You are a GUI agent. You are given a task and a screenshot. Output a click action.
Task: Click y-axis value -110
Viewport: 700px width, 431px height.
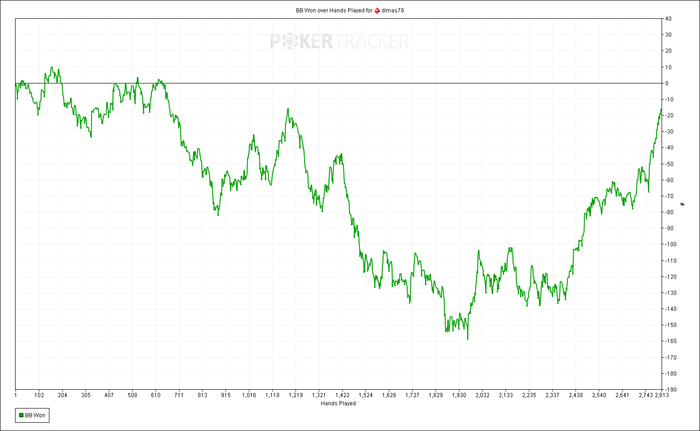point(670,260)
